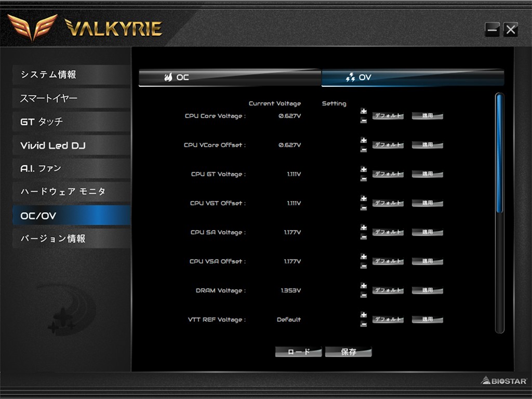Decrease CPU Core Voltage with minus button

coord(363,121)
